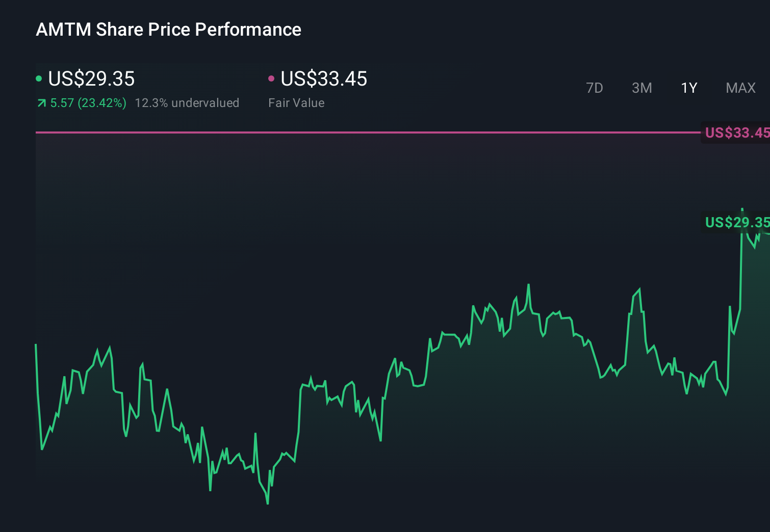Click the 5.57 (23.42%) gain figure
The width and height of the screenshot is (770, 532).
click(88, 102)
